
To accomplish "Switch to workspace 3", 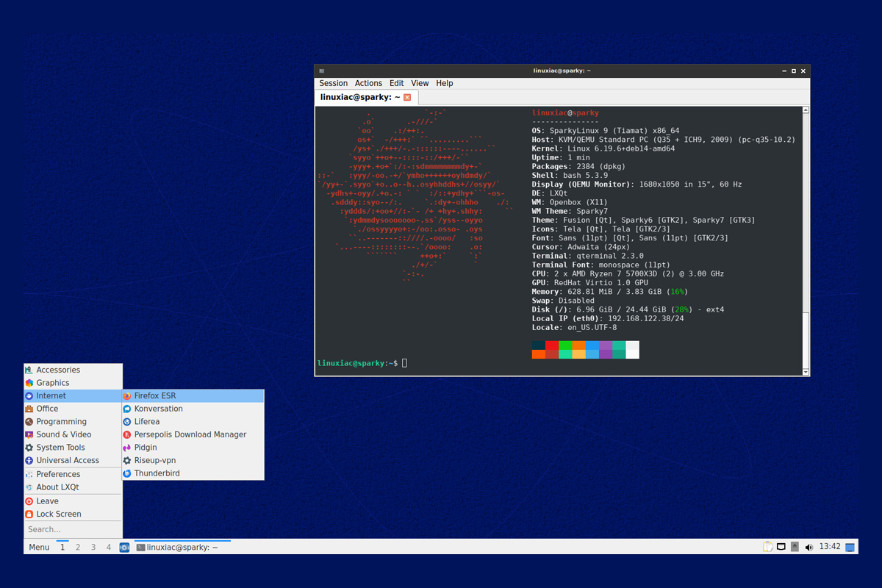I will [x=93, y=547].
